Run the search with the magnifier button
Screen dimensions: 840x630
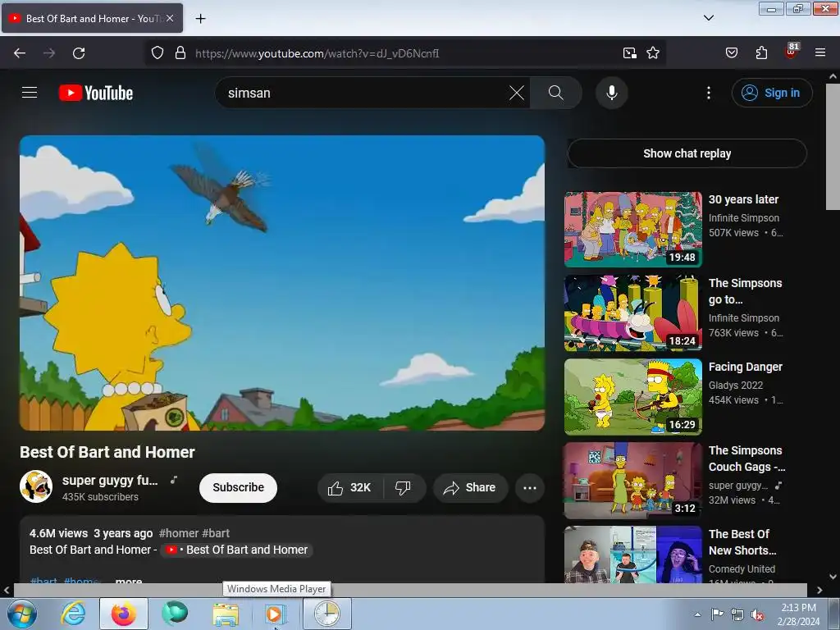click(556, 93)
